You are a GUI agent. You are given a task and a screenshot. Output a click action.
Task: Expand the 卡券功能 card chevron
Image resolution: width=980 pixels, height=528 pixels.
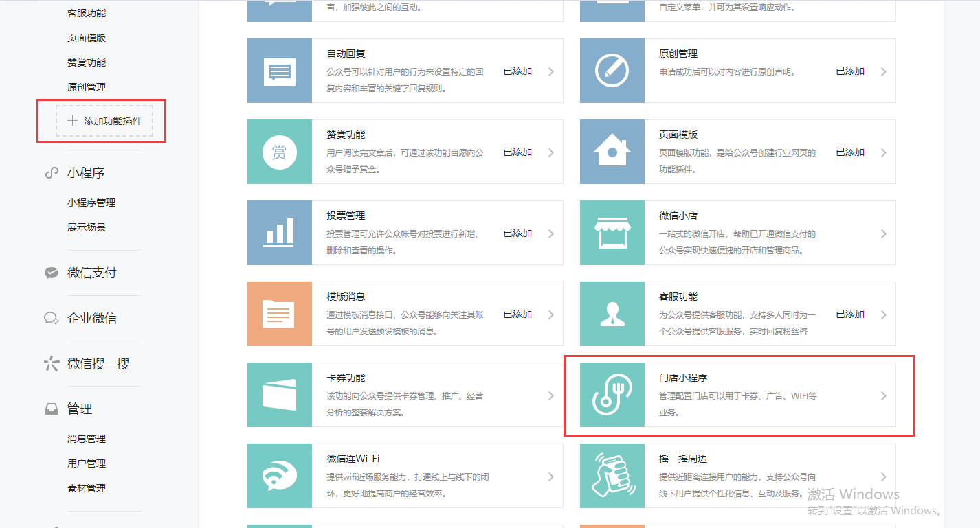(x=551, y=395)
